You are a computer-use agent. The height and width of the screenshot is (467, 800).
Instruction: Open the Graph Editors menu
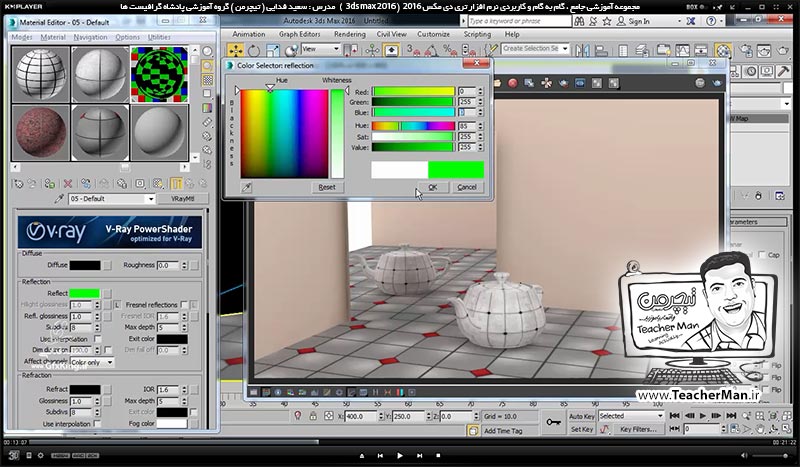(x=299, y=34)
